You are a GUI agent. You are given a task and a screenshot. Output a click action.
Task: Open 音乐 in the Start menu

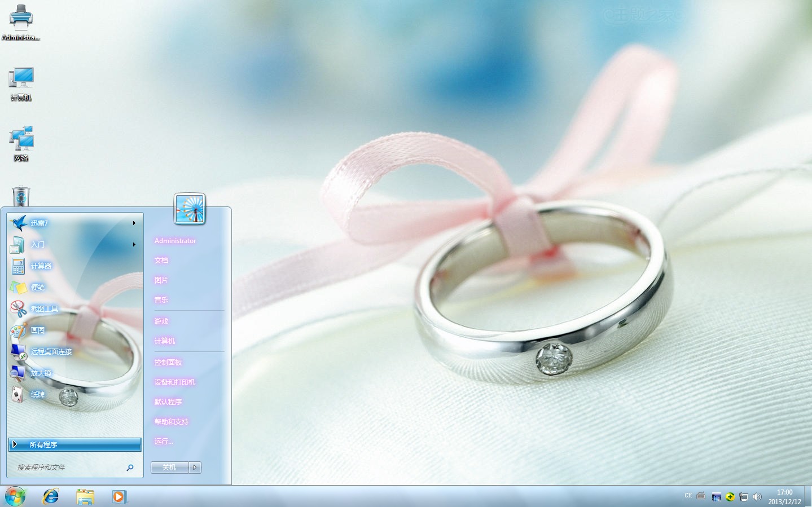click(x=161, y=300)
